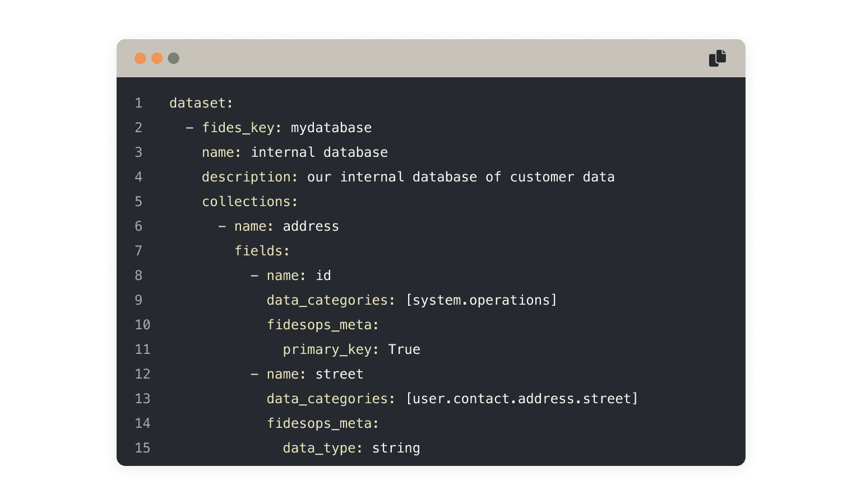Click the 'fields:' key on line 7
The image size is (861, 504).
pyautogui.click(x=262, y=251)
